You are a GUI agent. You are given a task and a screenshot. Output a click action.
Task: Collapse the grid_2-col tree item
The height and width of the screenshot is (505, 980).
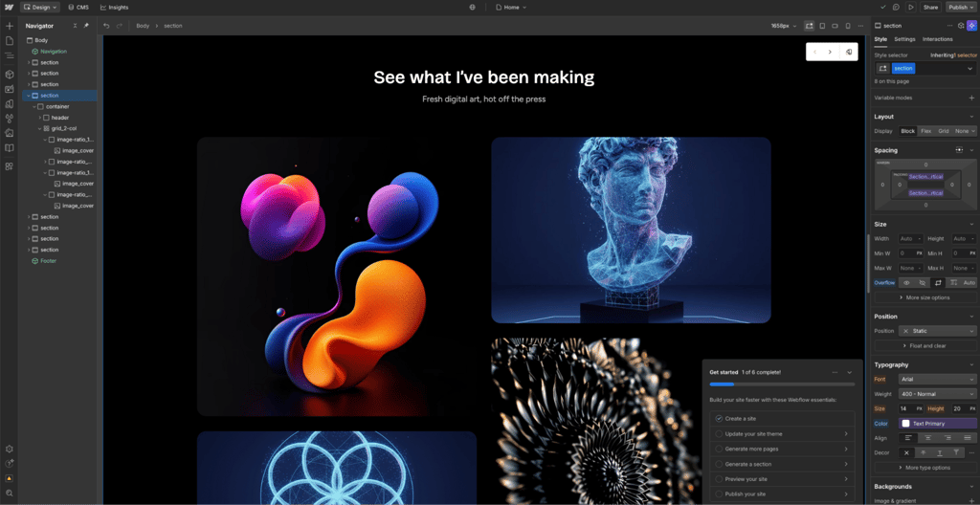[39, 128]
